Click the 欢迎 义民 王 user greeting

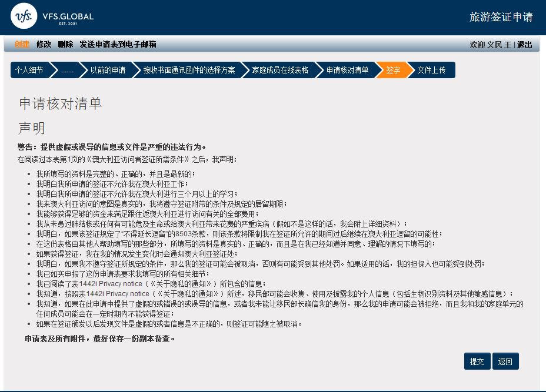[x=491, y=45]
